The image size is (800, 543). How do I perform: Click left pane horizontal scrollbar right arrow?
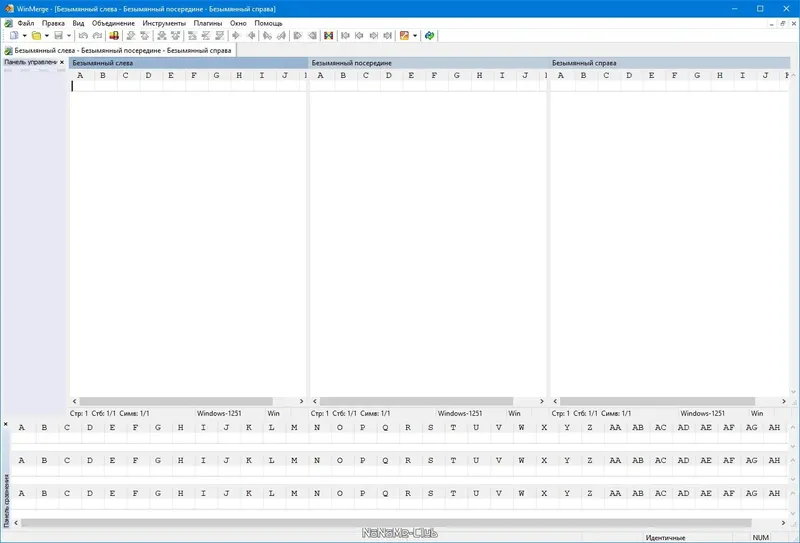click(301, 402)
